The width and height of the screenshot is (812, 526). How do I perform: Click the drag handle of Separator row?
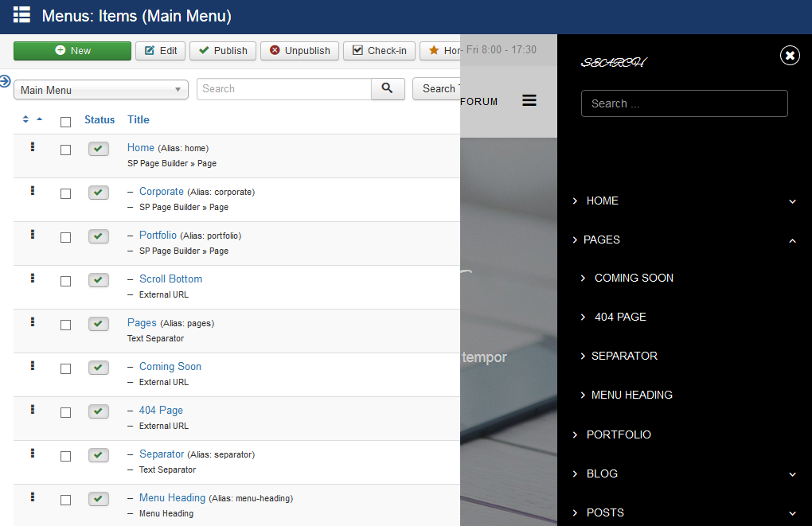pyautogui.click(x=33, y=453)
